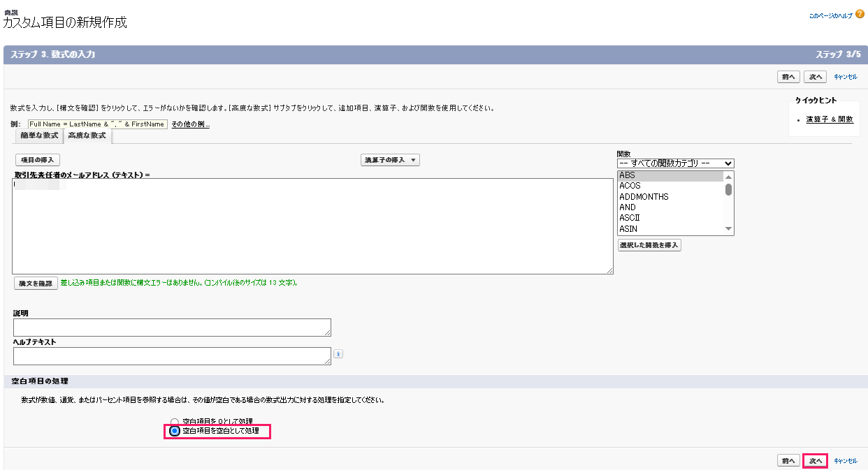Click the top キャンセル link

coord(846,77)
